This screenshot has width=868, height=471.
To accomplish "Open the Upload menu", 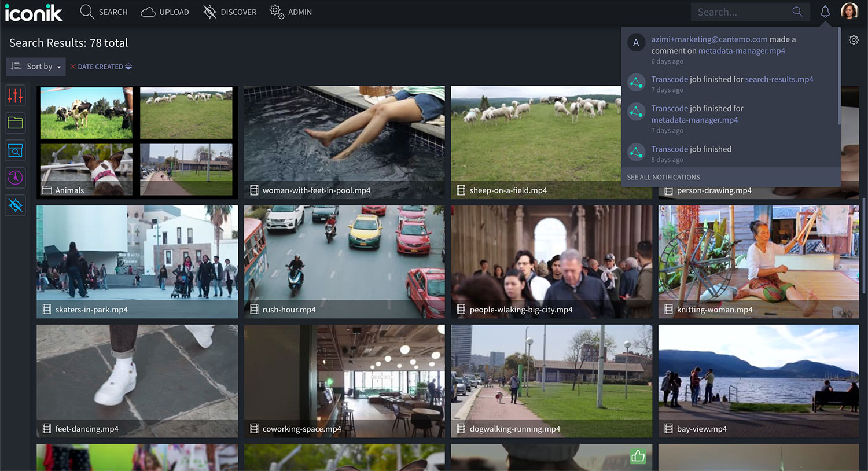I will (x=165, y=12).
